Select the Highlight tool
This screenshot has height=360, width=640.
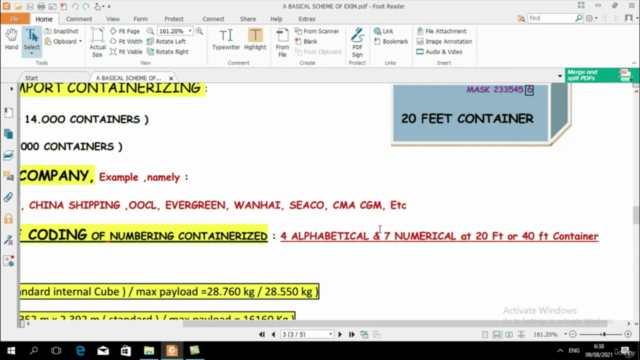[255, 40]
